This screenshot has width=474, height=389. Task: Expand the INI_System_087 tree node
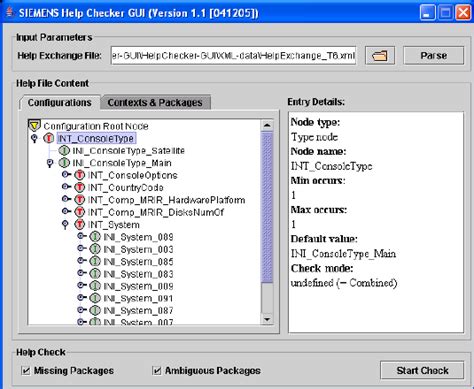[x=82, y=310]
